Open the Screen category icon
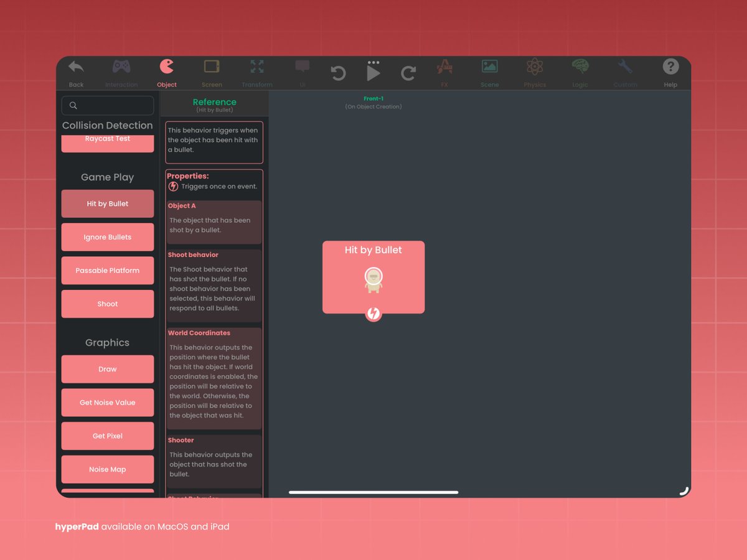The width and height of the screenshot is (747, 560). [212, 67]
